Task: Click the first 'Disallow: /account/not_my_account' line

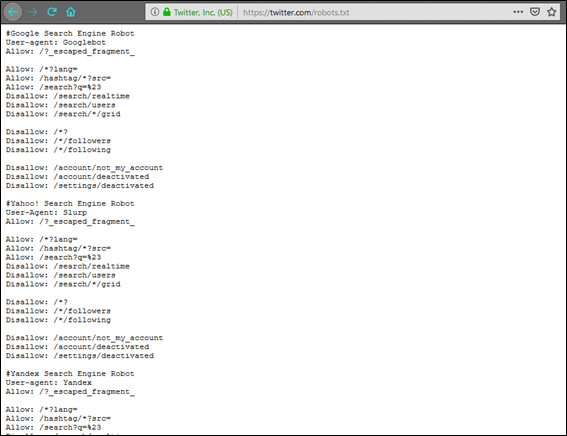Action: pos(84,168)
